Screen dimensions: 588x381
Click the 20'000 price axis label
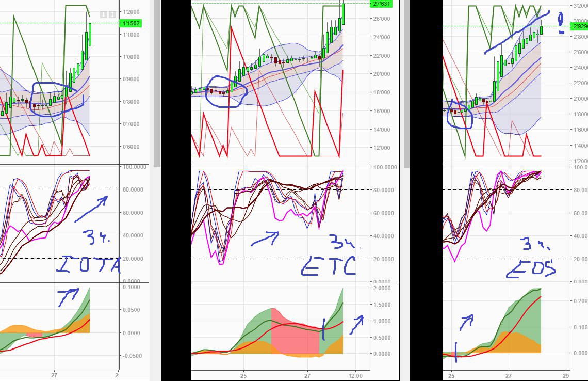382,74
